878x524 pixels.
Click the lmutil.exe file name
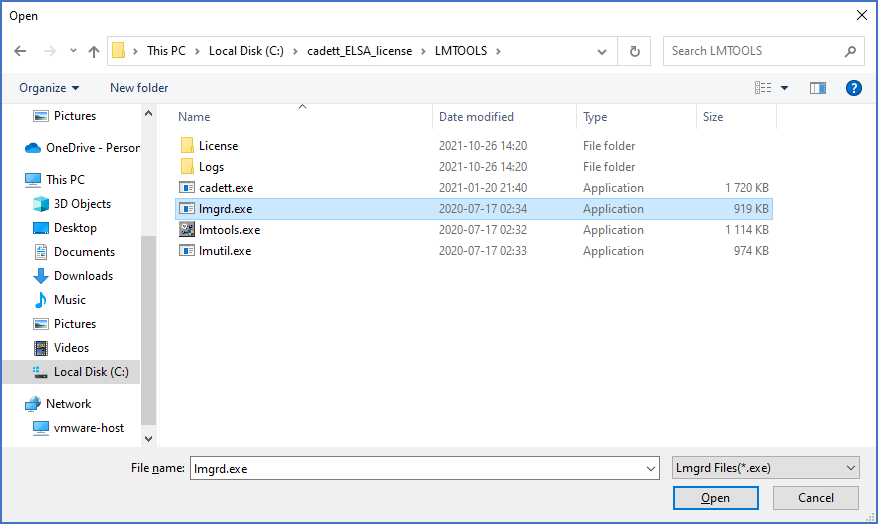click(x=225, y=251)
